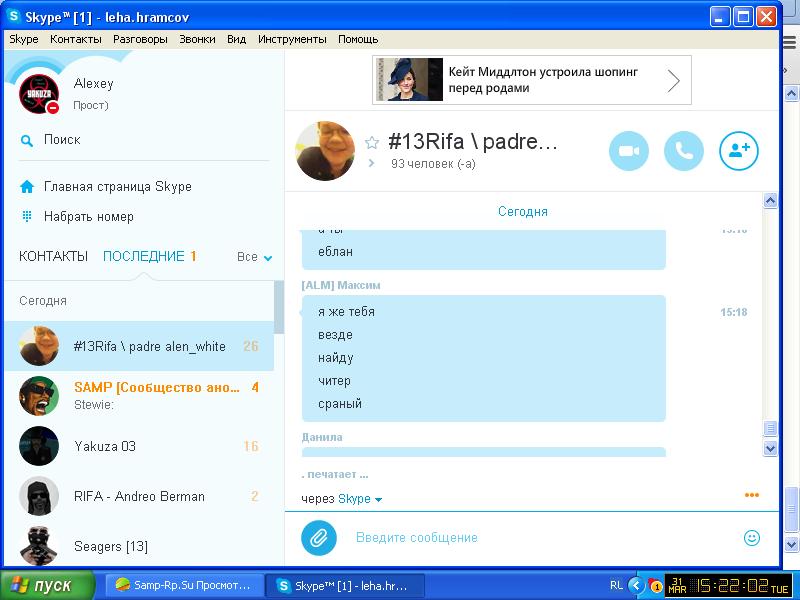The image size is (800, 600).
Task: Open the Помощь menu
Action: click(358, 39)
